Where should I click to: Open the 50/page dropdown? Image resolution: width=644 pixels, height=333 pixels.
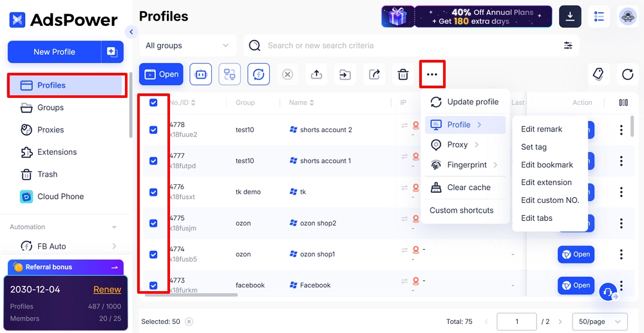[599, 321]
